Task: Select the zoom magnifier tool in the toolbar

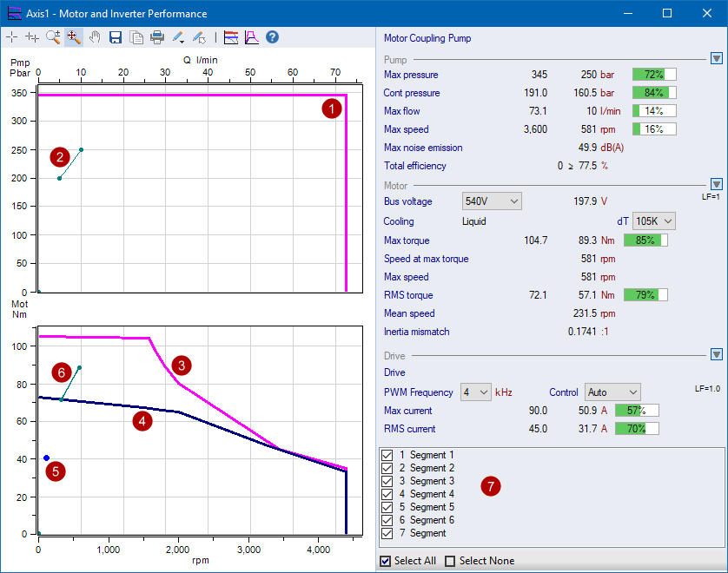Action: tap(53, 37)
